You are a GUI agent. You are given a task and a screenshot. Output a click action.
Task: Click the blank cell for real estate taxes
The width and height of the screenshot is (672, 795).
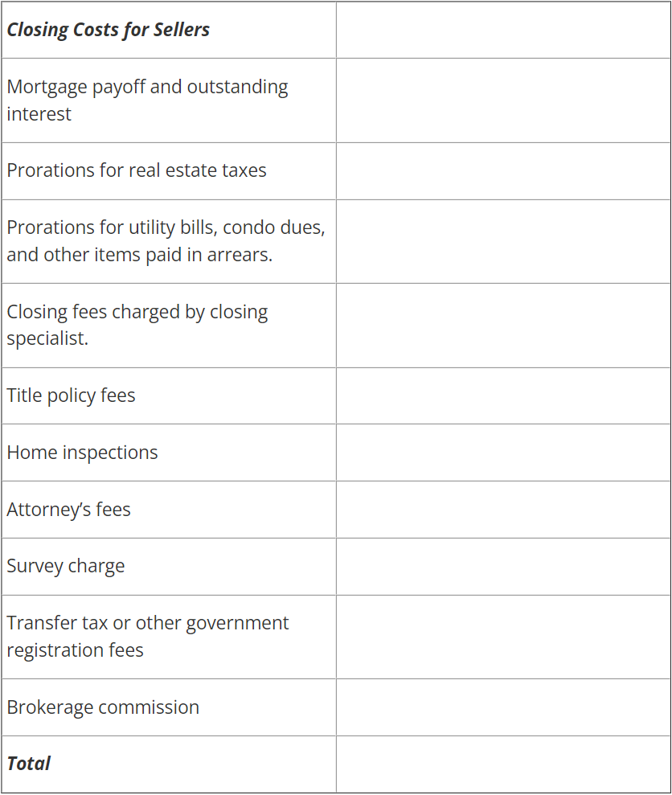503,171
